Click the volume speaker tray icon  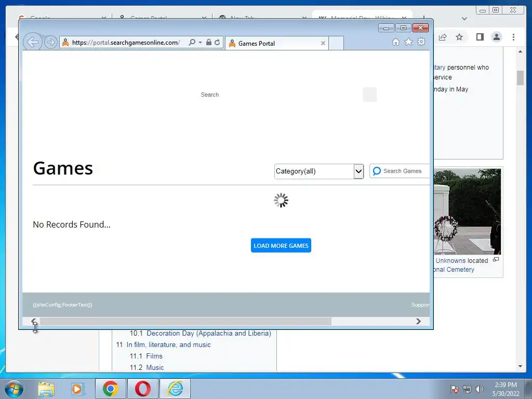(479, 389)
